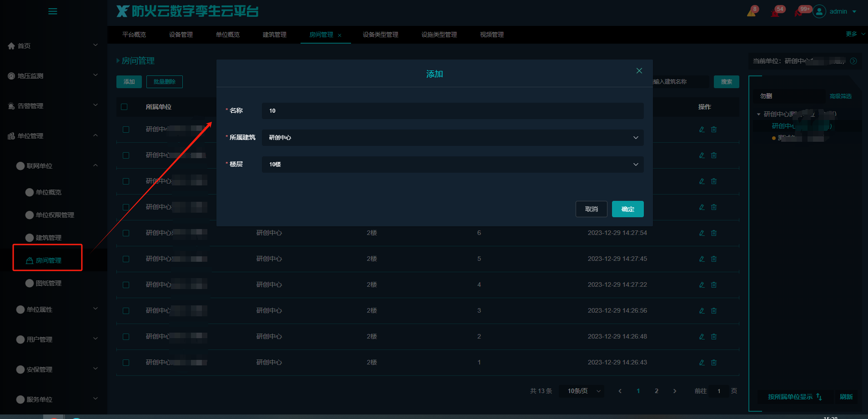The width and height of the screenshot is (868, 419).
Task: Switch to the 设备类型管理 tab
Action: (381, 35)
